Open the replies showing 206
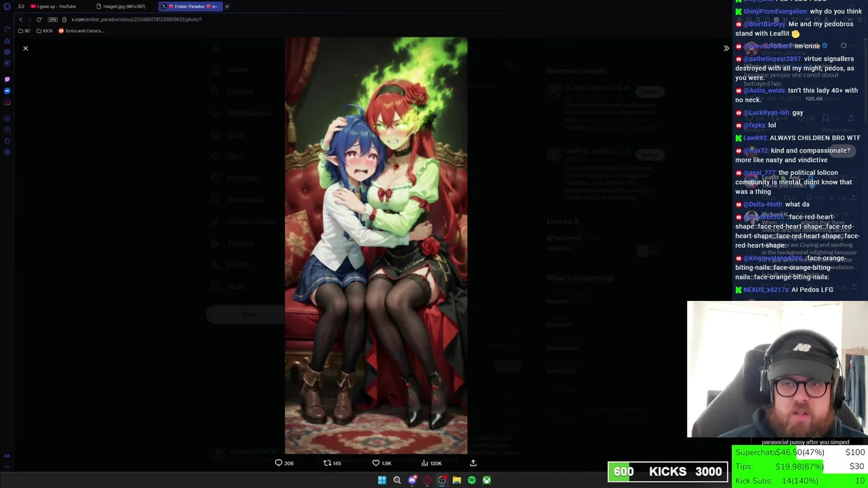 pyautogui.click(x=284, y=463)
